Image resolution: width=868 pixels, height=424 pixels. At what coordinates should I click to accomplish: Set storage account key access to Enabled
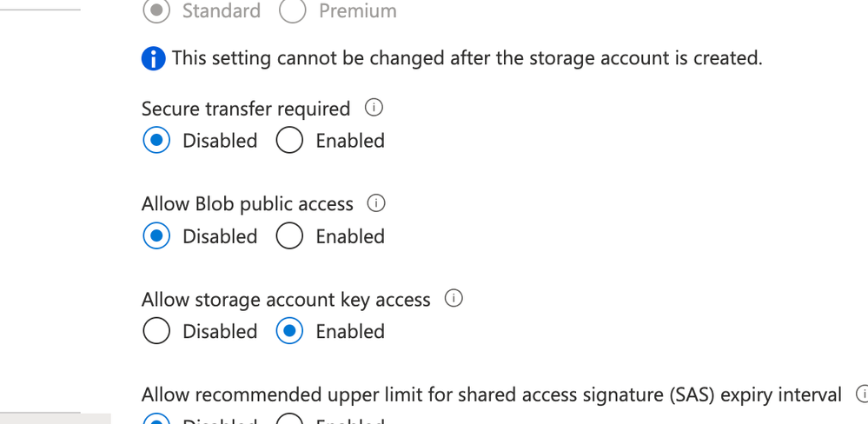(x=289, y=331)
